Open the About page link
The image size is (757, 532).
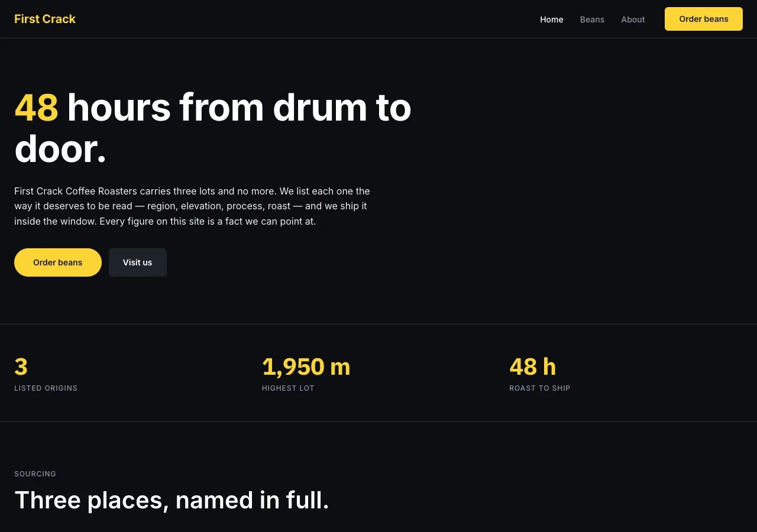click(633, 20)
